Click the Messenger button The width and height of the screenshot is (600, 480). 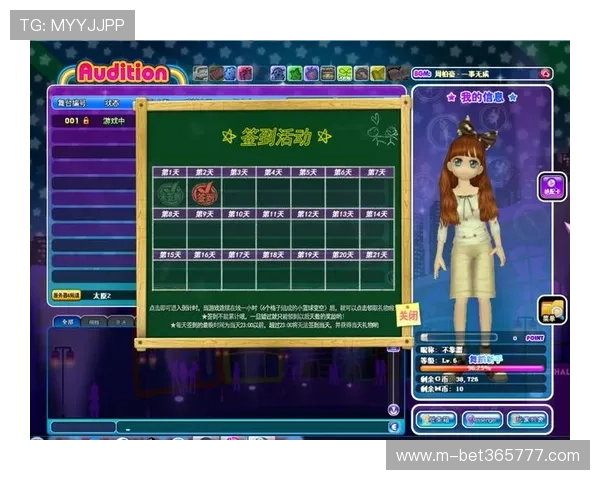(x=482, y=420)
